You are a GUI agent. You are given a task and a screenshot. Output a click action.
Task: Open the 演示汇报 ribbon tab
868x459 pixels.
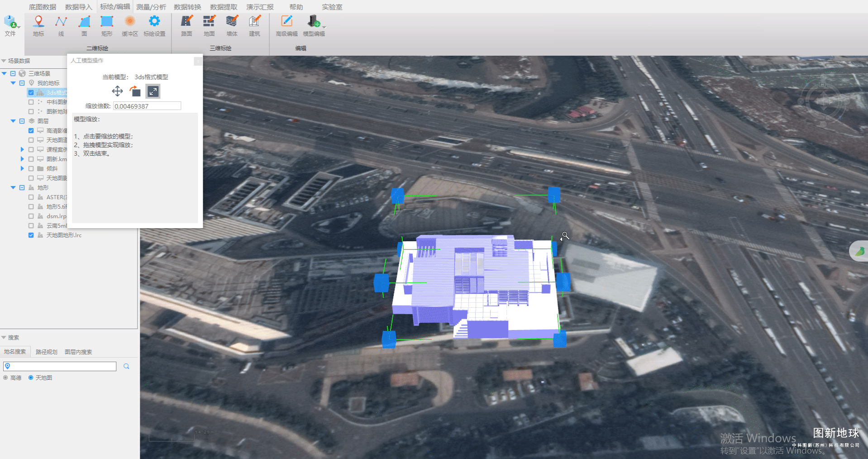(x=260, y=7)
